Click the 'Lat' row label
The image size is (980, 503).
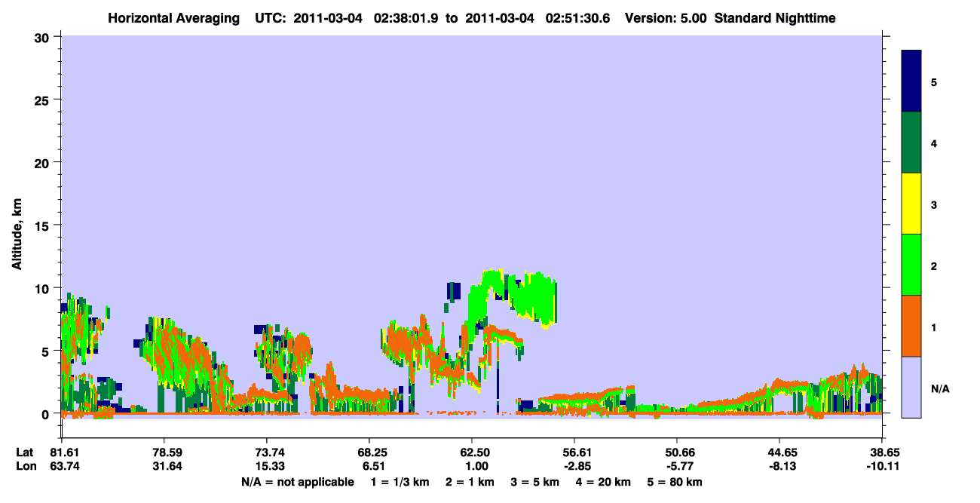pos(25,452)
